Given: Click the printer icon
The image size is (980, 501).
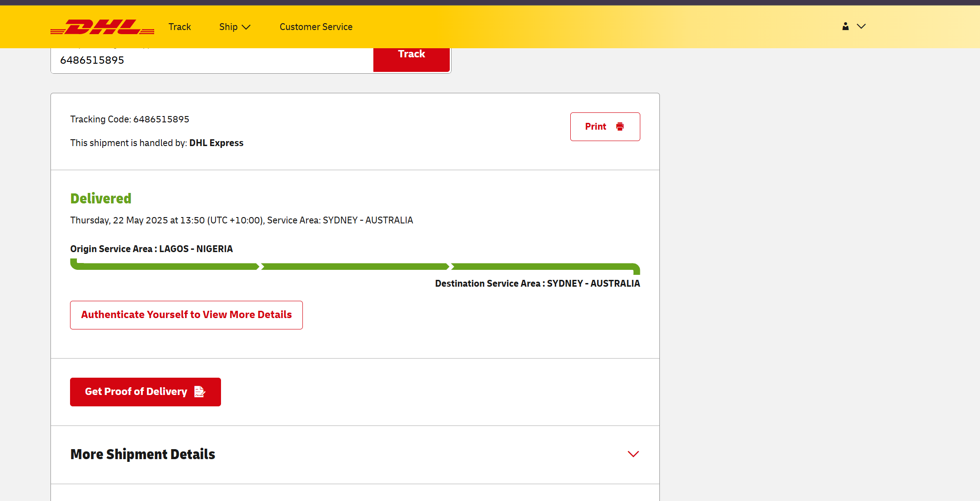Looking at the screenshot, I should (620, 127).
